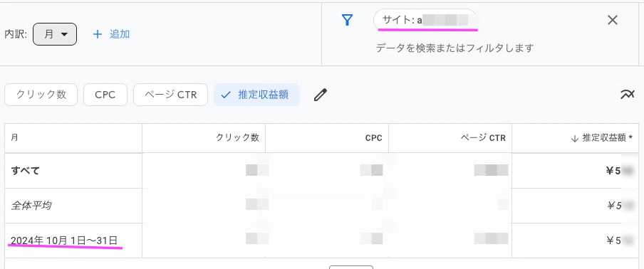Viewport: 644px width, 269px height.
Task: Toggle the ページ CTR metric chip
Action: [x=170, y=95]
